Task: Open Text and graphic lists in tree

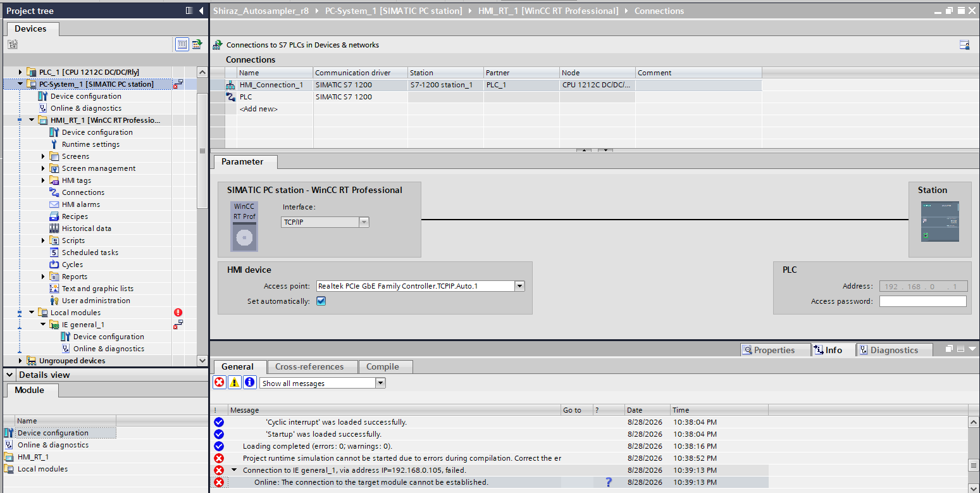Action: [x=97, y=289]
